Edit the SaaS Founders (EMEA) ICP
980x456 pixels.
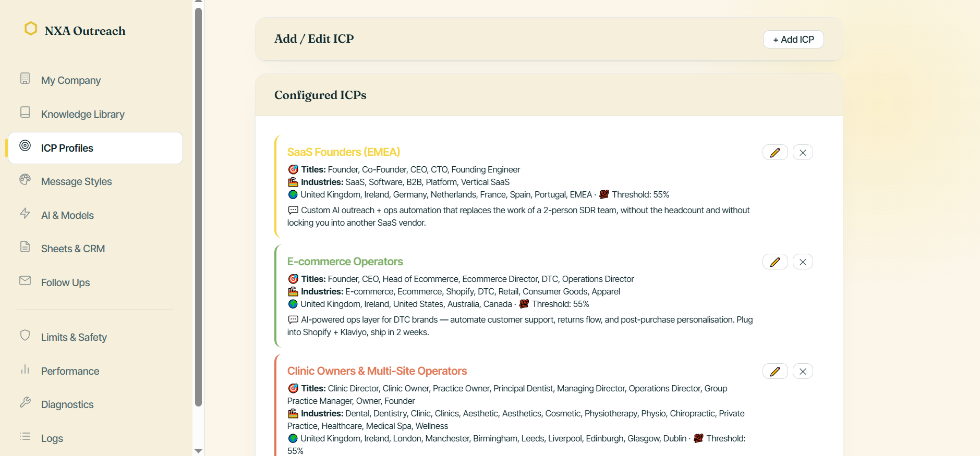click(775, 153)
